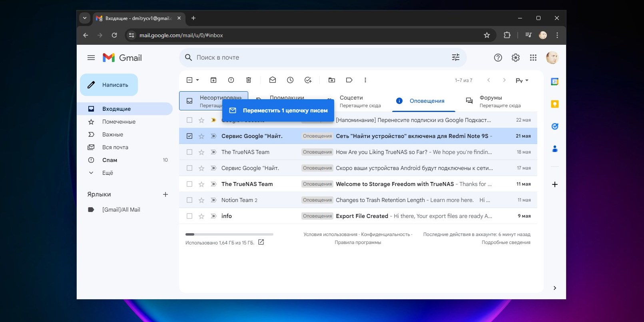Mark as unread with the envelope icon

tap(273, 80)
